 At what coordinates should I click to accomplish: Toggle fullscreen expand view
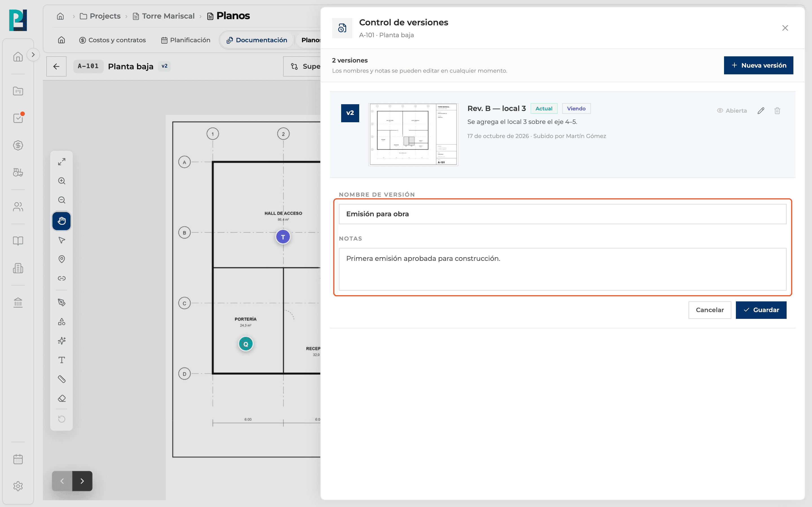tap(61, 162)
